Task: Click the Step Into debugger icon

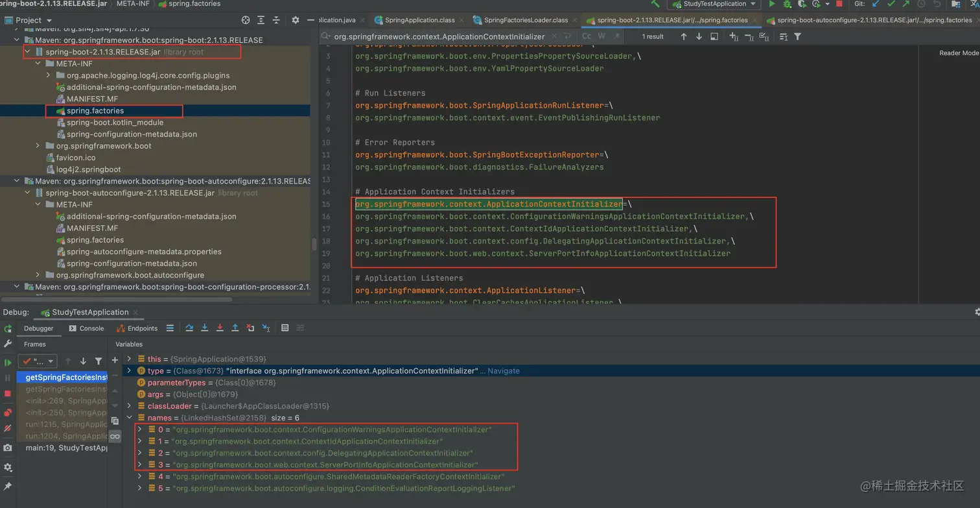Action: tap(205, 328)
